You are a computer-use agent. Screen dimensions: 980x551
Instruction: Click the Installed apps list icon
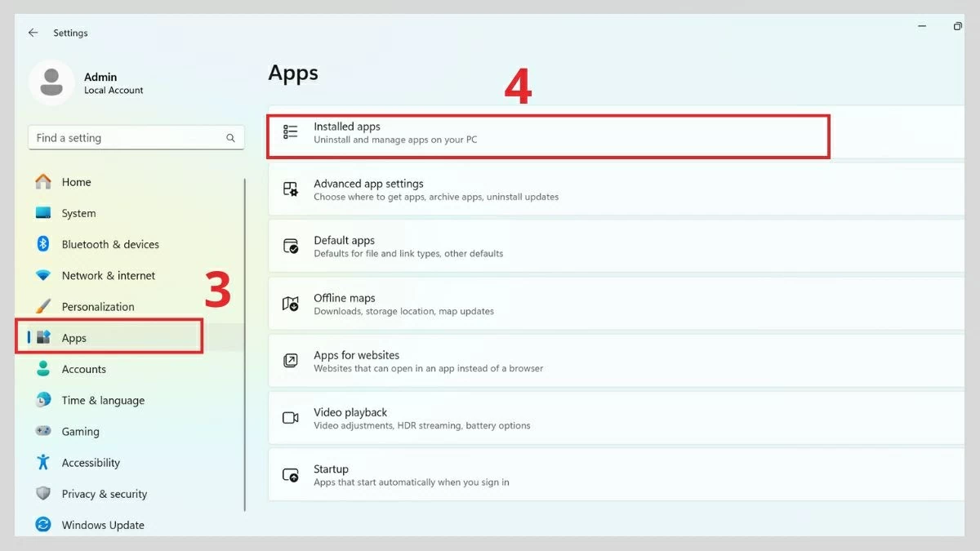pyautogui.click(x=290, y=132)
